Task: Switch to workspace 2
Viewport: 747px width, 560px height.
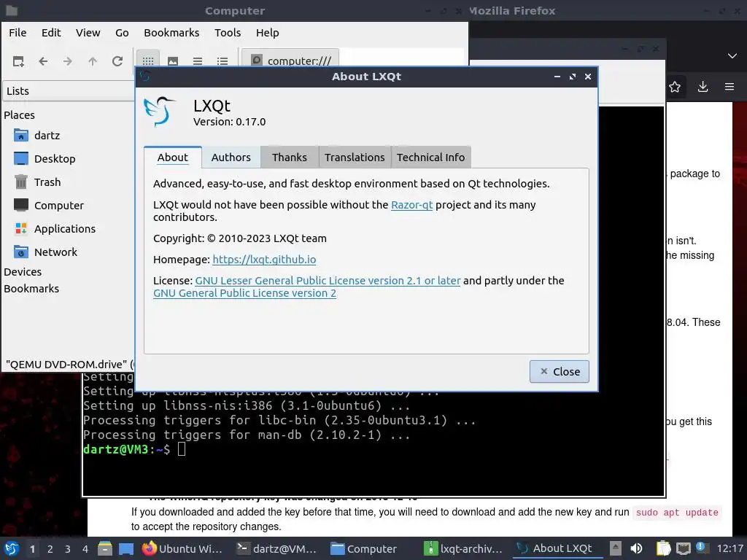Action: point(50,549)
